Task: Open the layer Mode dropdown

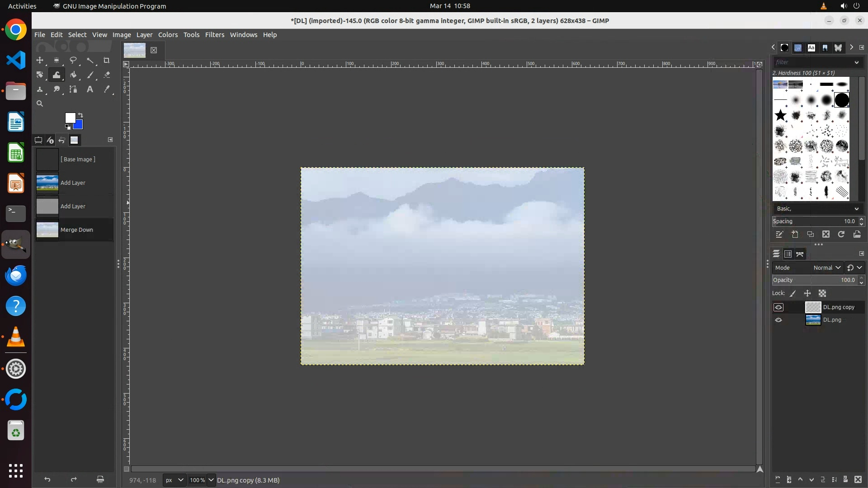Action: point(826,267)
